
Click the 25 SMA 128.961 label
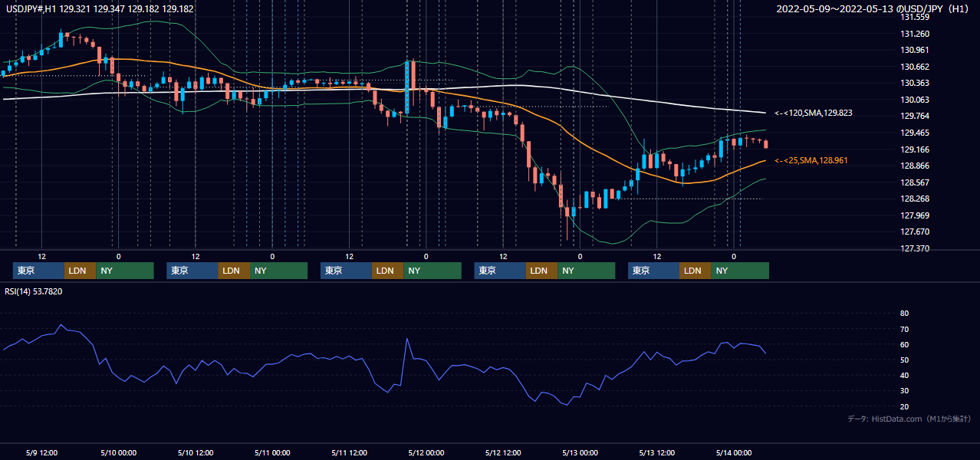(x=811, y=160)
